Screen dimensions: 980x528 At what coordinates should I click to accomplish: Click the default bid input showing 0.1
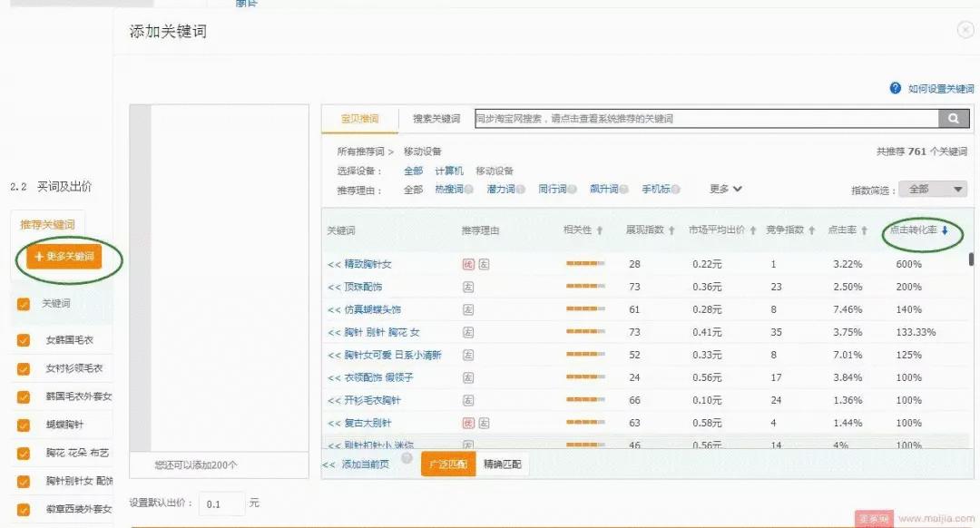[221, 504]
